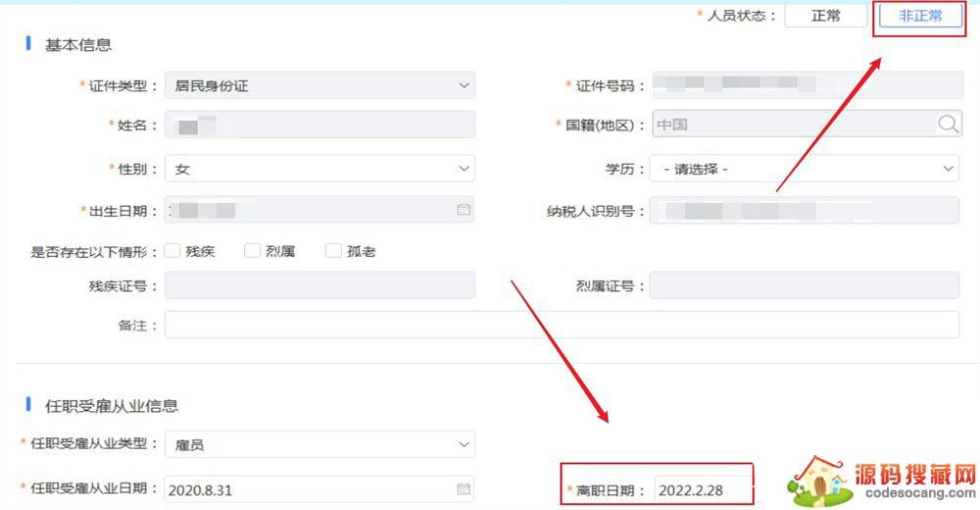
Task: Click the 残疾证号 input field
Action: (x=319, y=285)
